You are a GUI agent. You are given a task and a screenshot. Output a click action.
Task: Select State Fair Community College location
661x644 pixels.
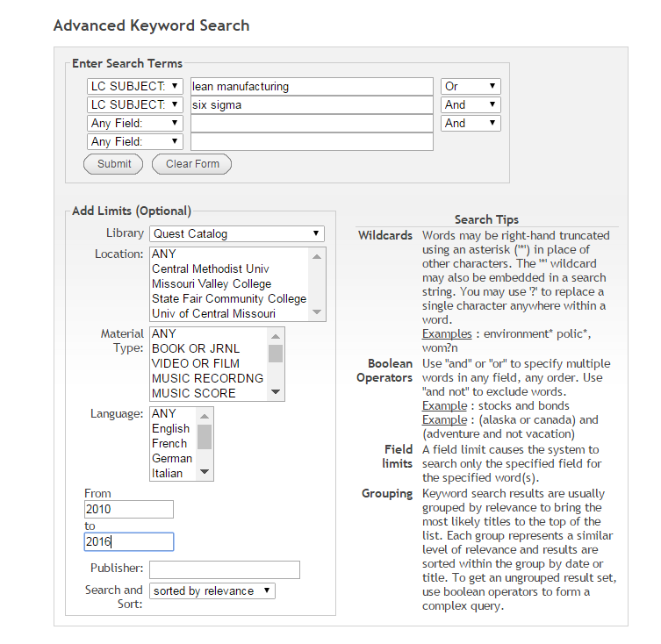click(x=229, y=299)
